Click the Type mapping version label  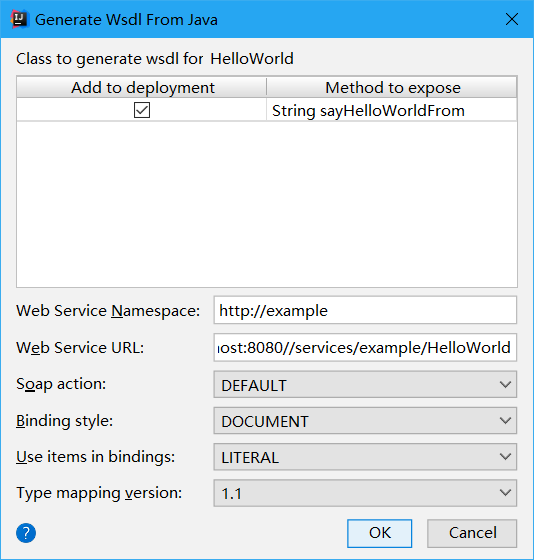99,493
